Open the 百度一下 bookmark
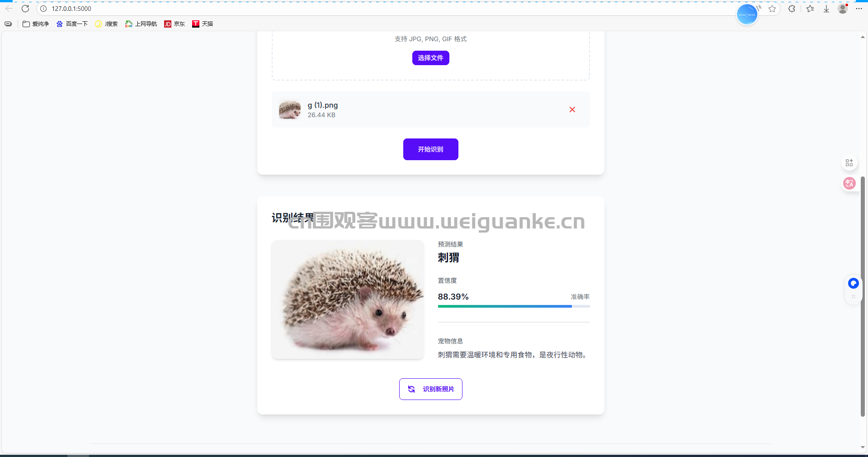The height and width of the screenshot is (457, 868). point(72,24)
